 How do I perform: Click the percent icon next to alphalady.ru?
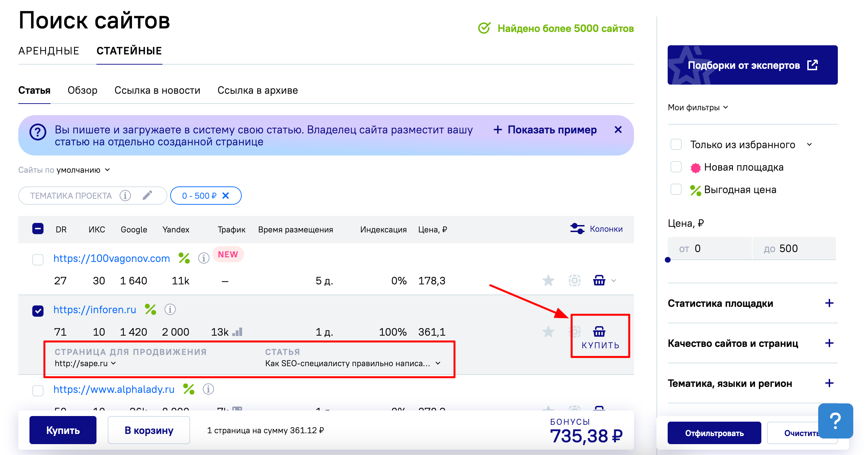(x=189, y=389)
